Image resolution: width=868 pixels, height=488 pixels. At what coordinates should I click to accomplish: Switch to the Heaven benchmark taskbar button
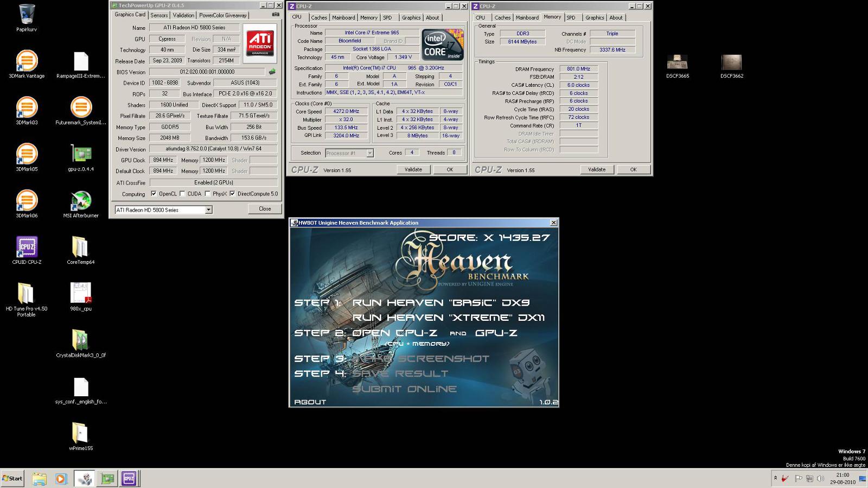click(84, 478)
